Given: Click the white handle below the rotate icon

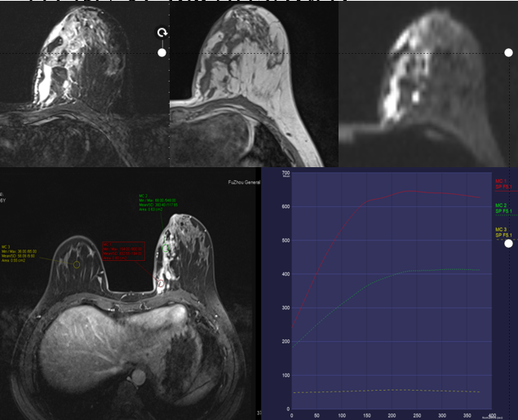Looking at the screenshot, I should tap(162, 52).
